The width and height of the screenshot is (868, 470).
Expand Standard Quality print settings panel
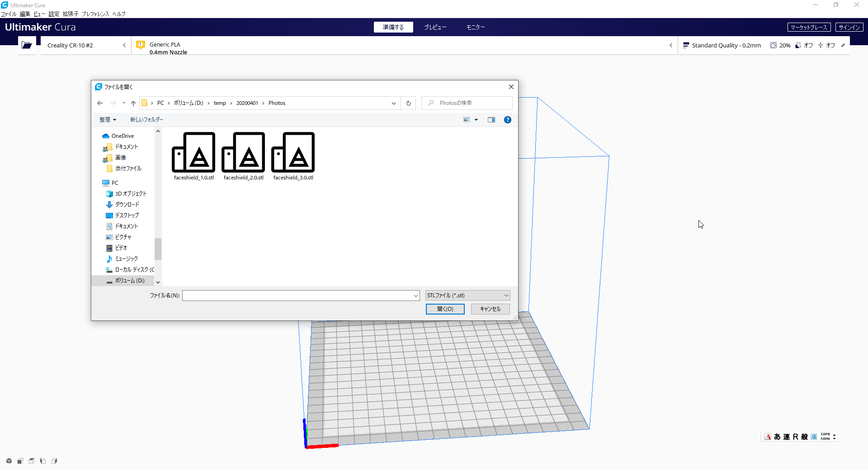coord(764,45)
